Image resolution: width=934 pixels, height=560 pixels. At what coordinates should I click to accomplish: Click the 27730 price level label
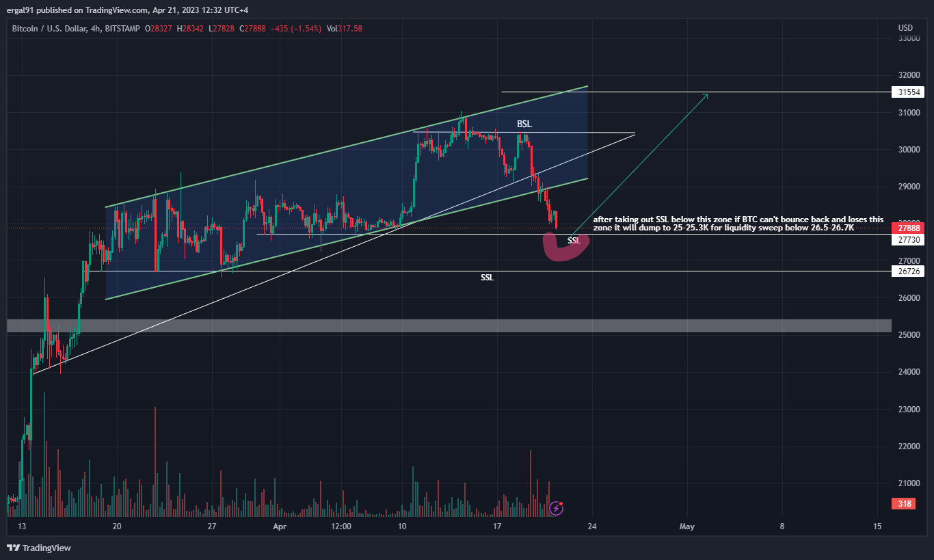pos(909,240)
